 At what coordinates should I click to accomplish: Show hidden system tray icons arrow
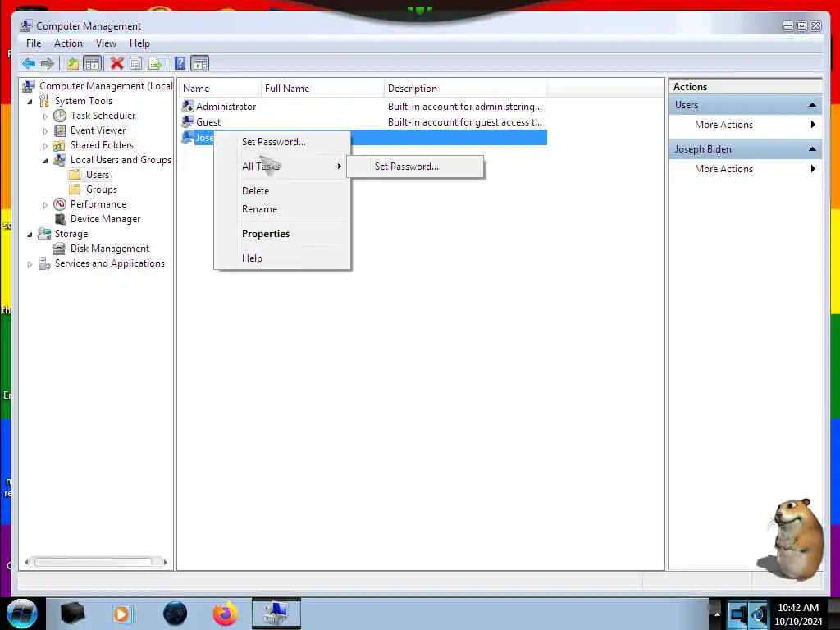pyautogui.click(x=717, y=614)
